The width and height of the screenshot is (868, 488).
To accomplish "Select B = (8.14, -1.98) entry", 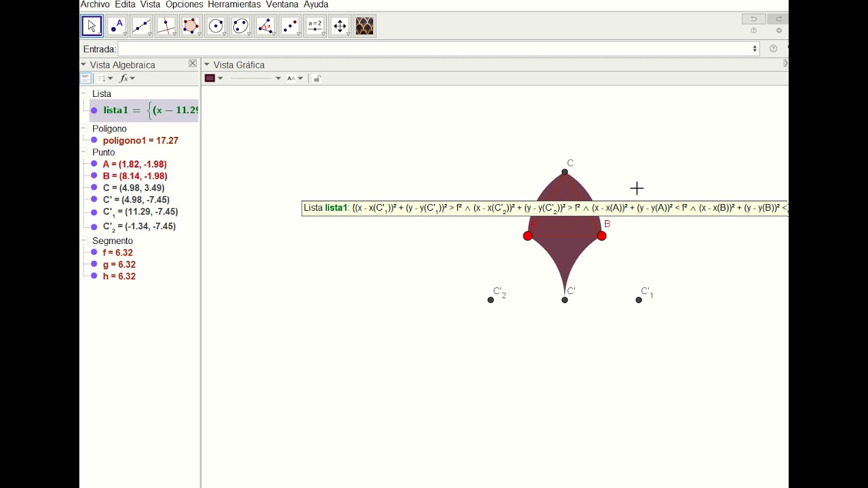I will coord(135,176).
